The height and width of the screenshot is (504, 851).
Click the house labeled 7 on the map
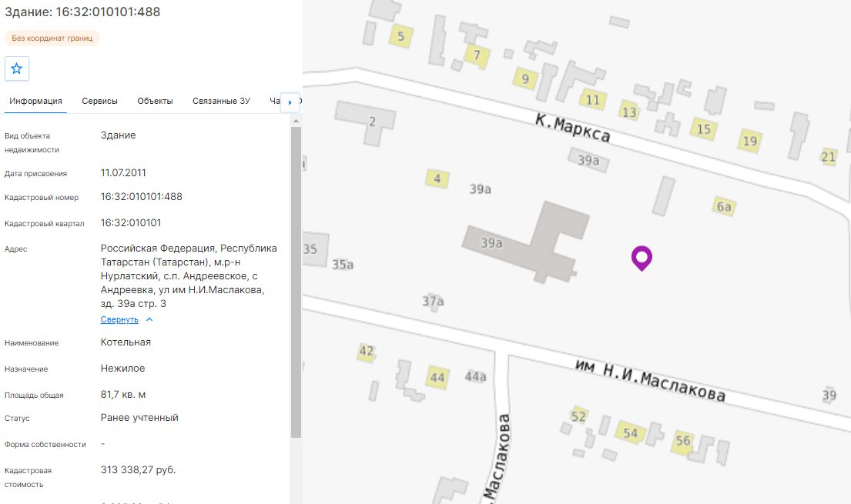[477, 55]
